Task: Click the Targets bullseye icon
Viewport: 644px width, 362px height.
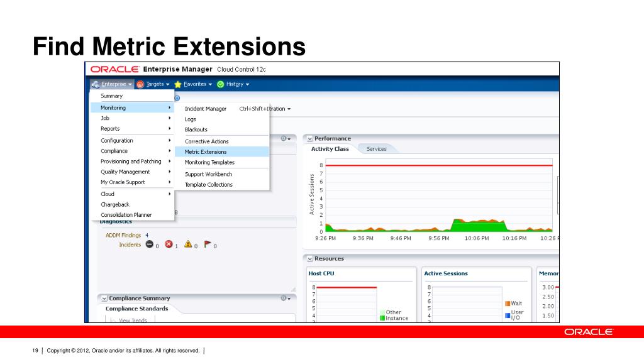Action: pos(140,84)
